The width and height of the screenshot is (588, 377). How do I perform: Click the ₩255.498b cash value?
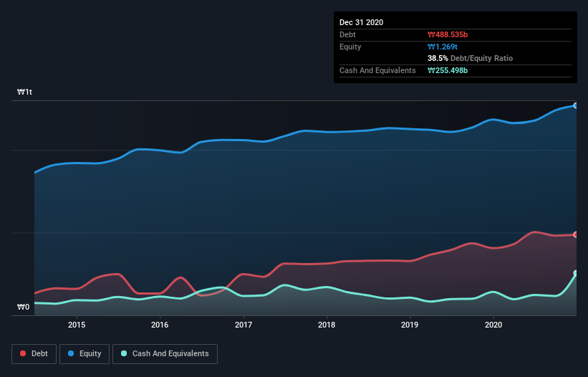tap(448, 70)
